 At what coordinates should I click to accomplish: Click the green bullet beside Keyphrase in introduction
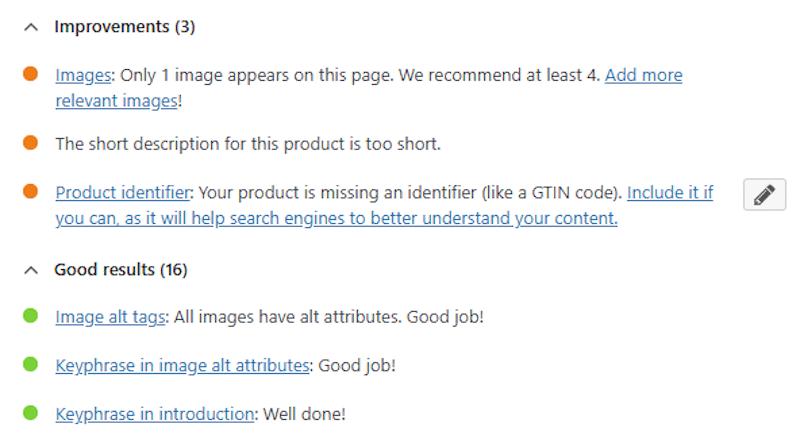(x=31, y=413)
